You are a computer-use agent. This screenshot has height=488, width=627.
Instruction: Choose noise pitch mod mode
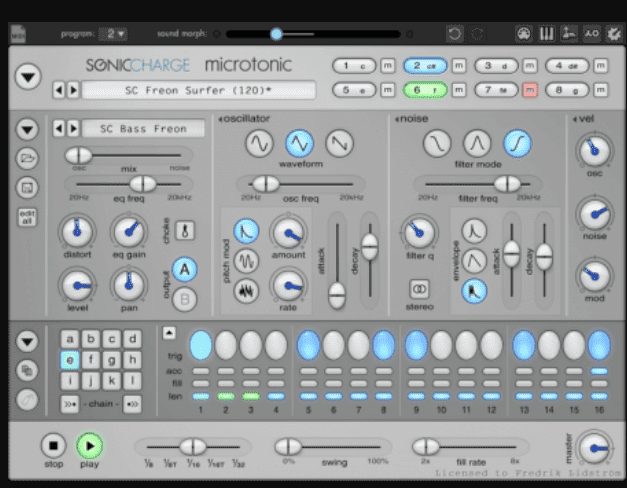(x=246, y=291)
